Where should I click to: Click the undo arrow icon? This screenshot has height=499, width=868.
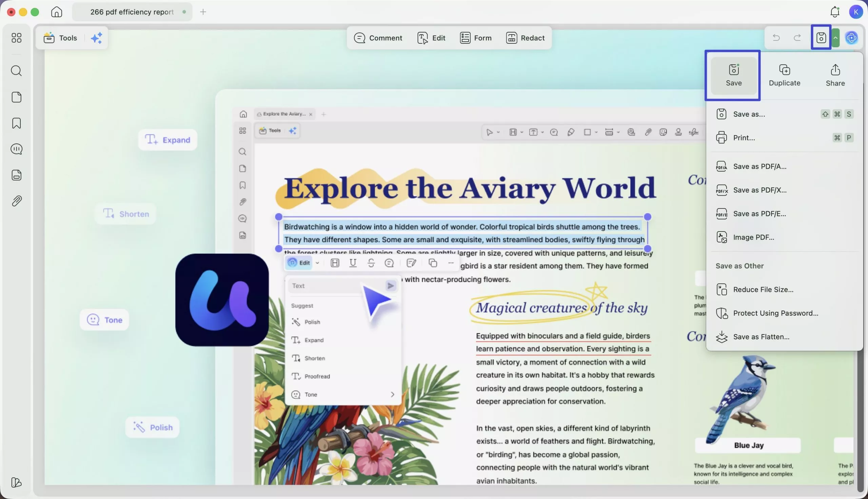click(x=776, y=38)
